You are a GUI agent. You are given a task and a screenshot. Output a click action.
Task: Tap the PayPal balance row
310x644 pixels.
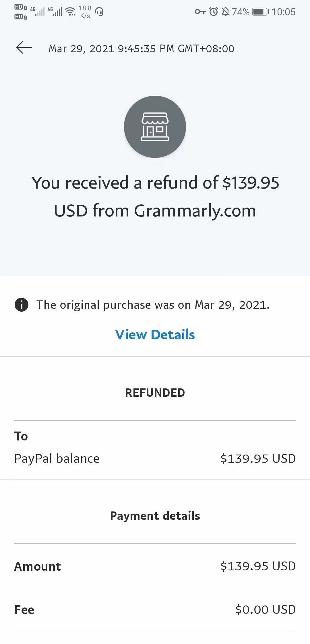pos(155,459)
